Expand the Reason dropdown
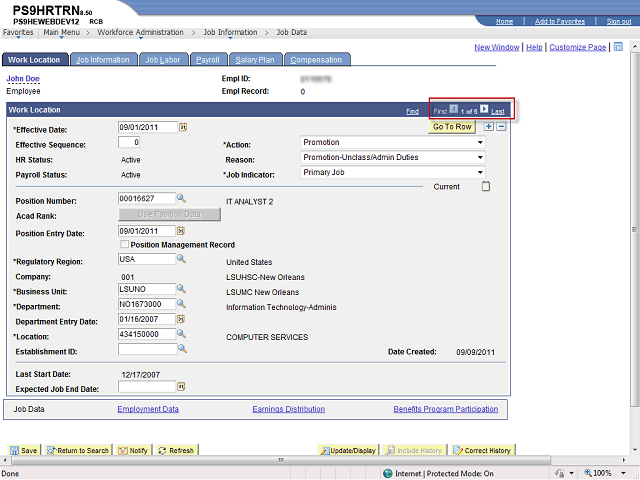Viewport: 640px width, 480px height. 480,158
